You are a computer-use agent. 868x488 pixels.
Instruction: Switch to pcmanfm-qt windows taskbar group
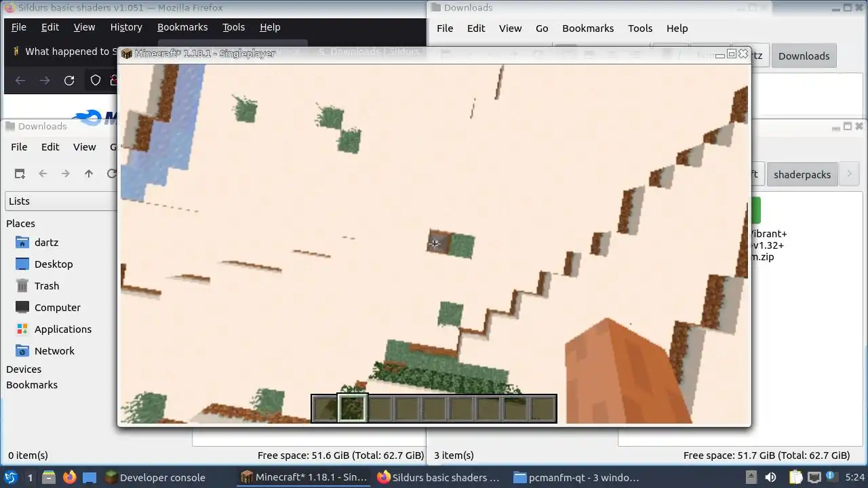(x=576, y=477)
